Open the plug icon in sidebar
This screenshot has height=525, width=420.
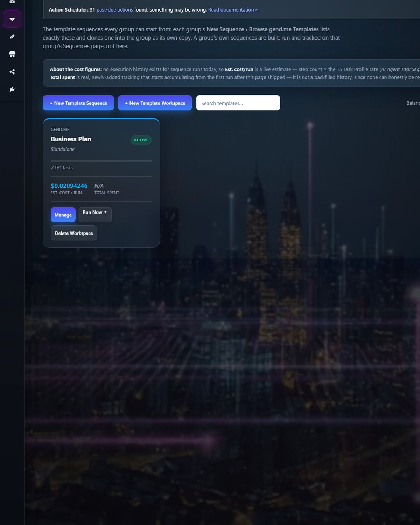click(x=12, y=89)
